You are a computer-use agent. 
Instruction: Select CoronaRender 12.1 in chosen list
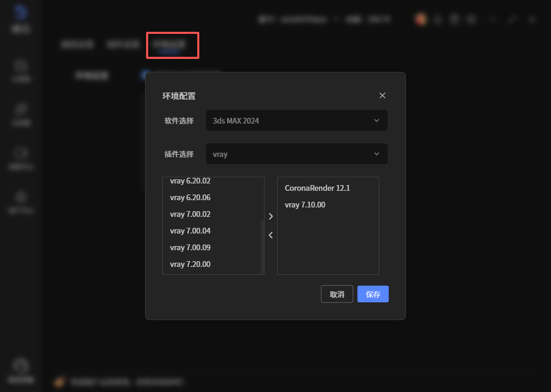pos(317,188)
